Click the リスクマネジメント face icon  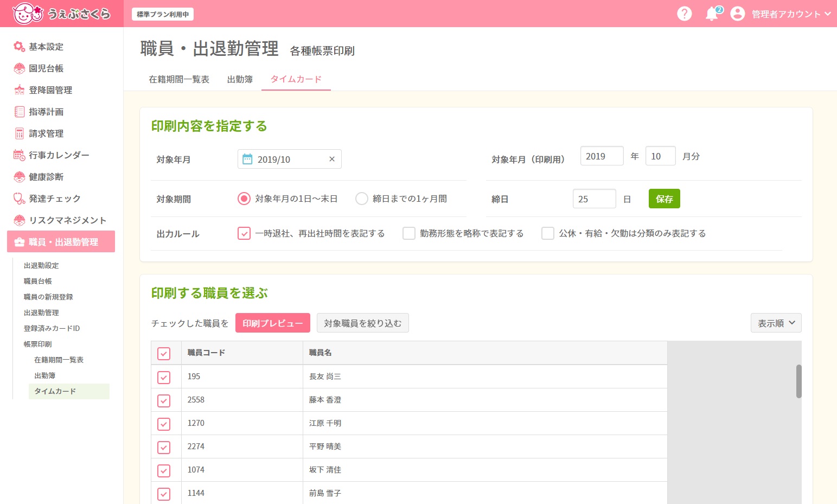click(19, 220)
